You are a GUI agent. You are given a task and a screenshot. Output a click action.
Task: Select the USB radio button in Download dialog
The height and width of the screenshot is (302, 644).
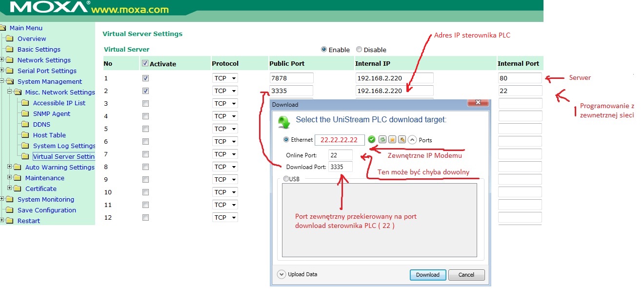[x=286, y=179]
